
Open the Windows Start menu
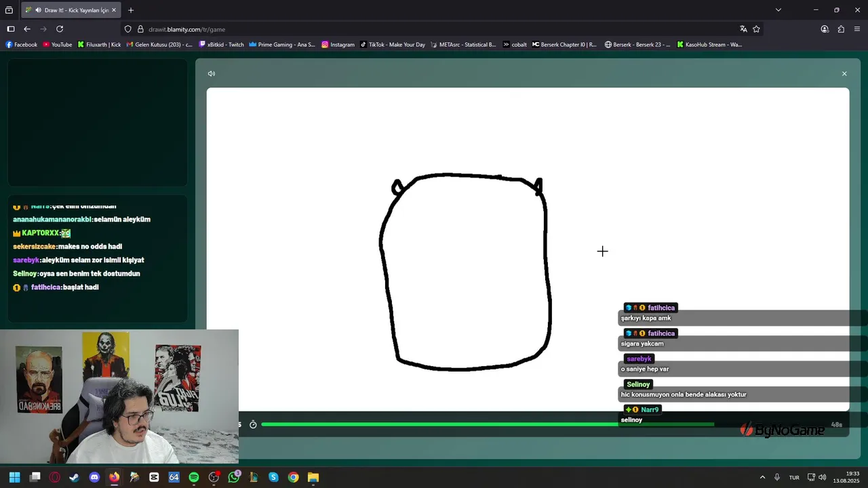click(14, 477)
